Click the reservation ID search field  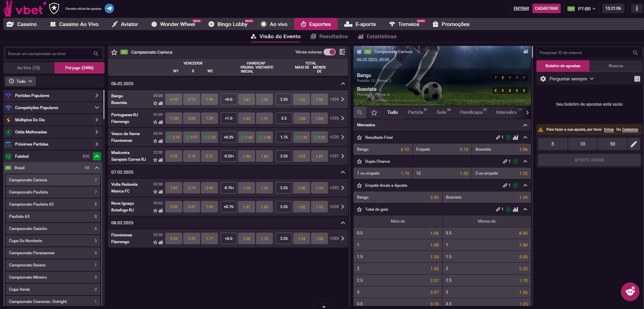[x=584, y=53]
